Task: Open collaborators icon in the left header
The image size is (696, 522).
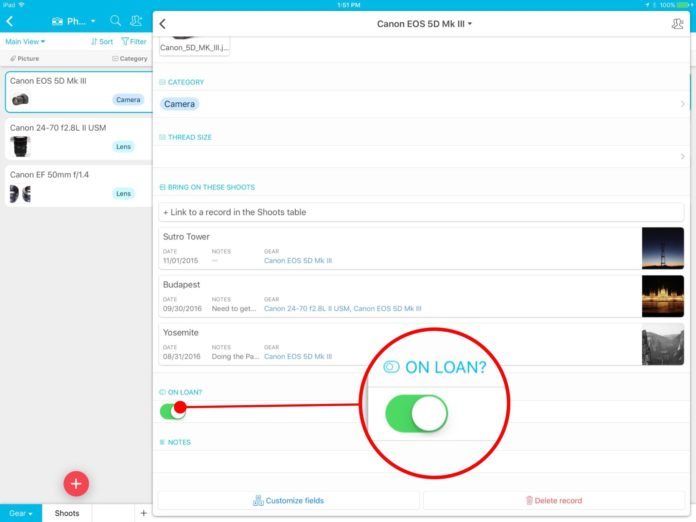Action: [136, 21]
